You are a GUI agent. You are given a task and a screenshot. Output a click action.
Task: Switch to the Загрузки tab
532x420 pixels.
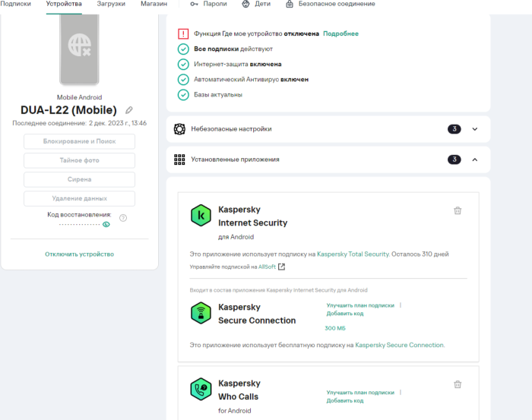111,4
